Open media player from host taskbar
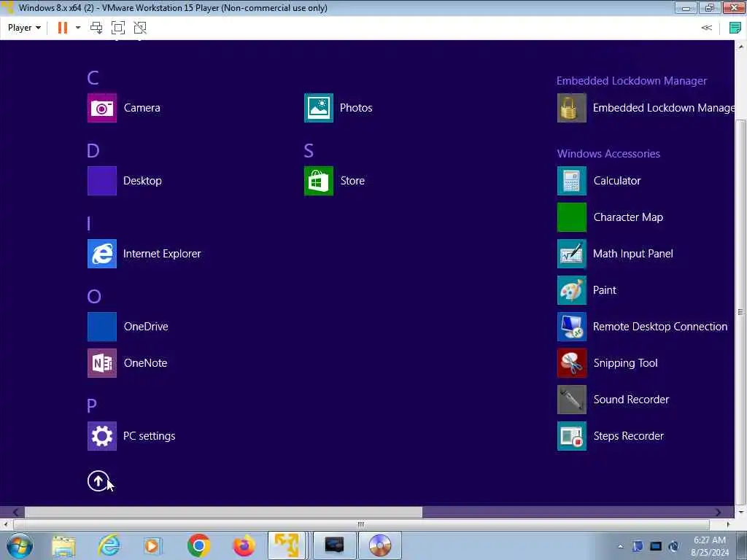 [x=152, y=545]
